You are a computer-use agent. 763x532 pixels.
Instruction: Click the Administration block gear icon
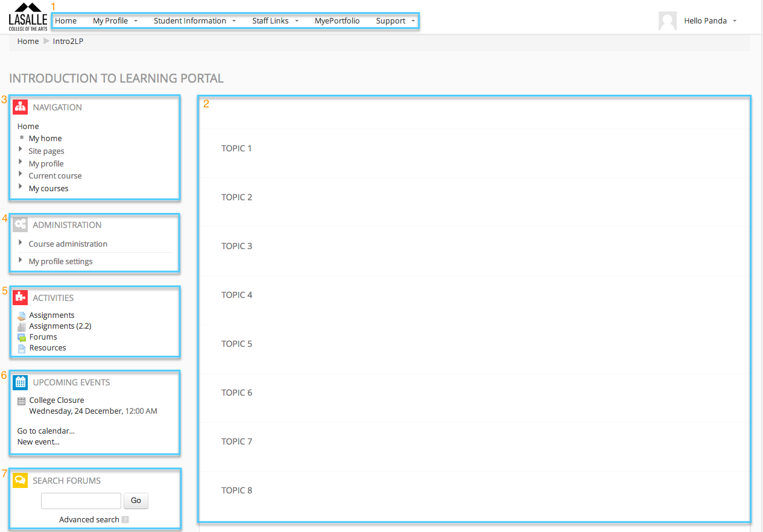tap(21, 225)
